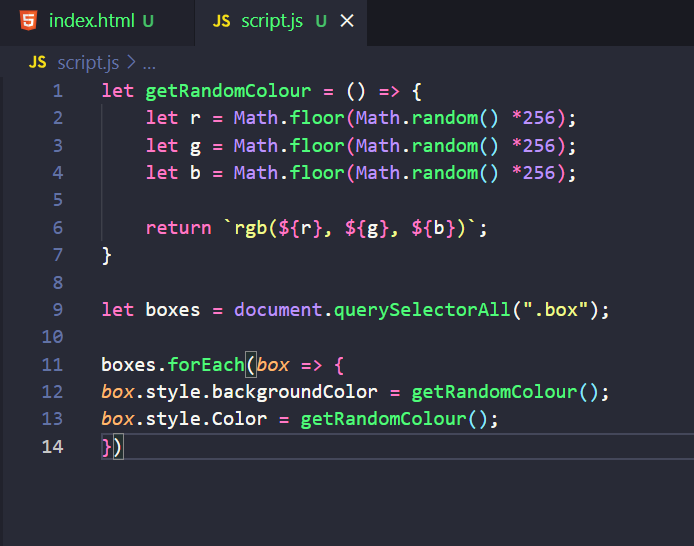Click line number 2 in gutter
The image size is (694, 546).
pyautogui.click(x=58, y=118)
